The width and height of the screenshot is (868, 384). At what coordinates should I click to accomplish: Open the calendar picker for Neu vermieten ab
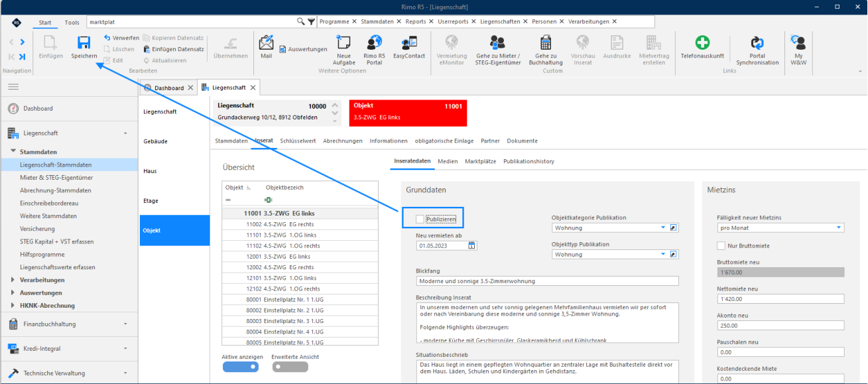(x=472, y=245)
